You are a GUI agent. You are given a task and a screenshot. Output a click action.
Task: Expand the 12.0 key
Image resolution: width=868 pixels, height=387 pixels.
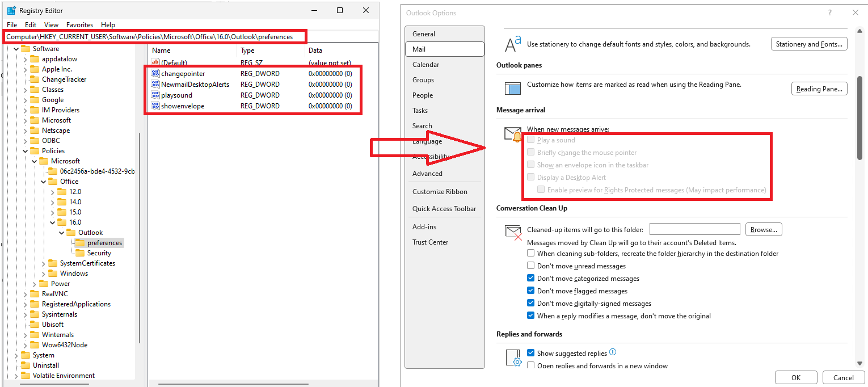point(52,192)
